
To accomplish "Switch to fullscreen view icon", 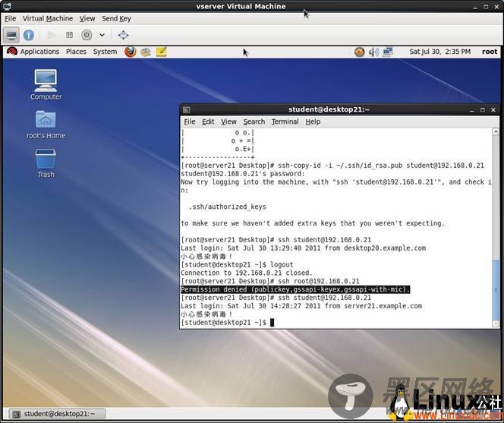I will (124, 35).
